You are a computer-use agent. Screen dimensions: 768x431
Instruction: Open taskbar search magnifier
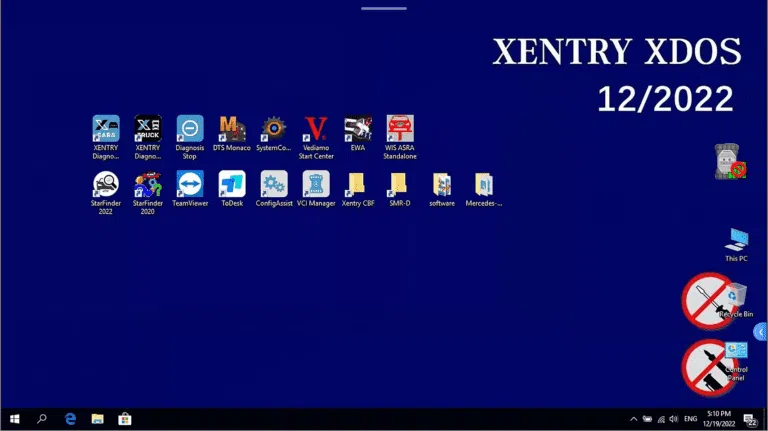tap(42, 419)
